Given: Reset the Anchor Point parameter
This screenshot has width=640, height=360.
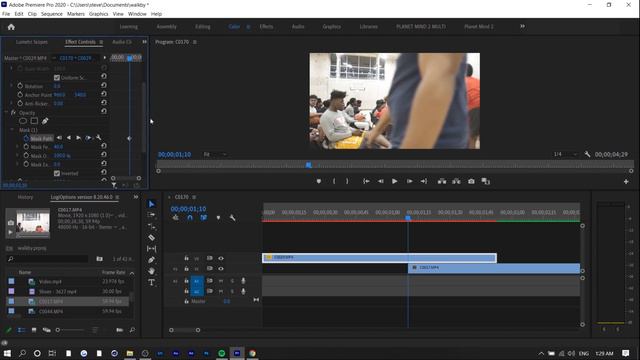Looking at the screenshot, I should click(104, 94).
